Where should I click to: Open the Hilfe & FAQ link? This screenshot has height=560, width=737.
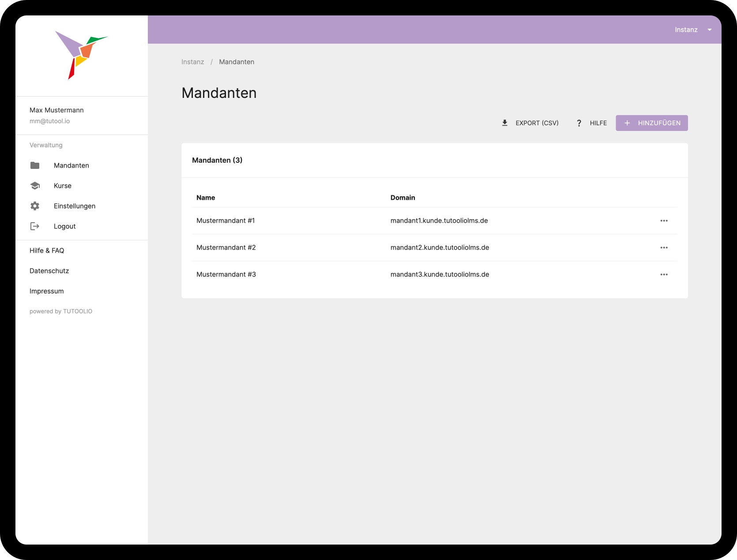[47, 250]
